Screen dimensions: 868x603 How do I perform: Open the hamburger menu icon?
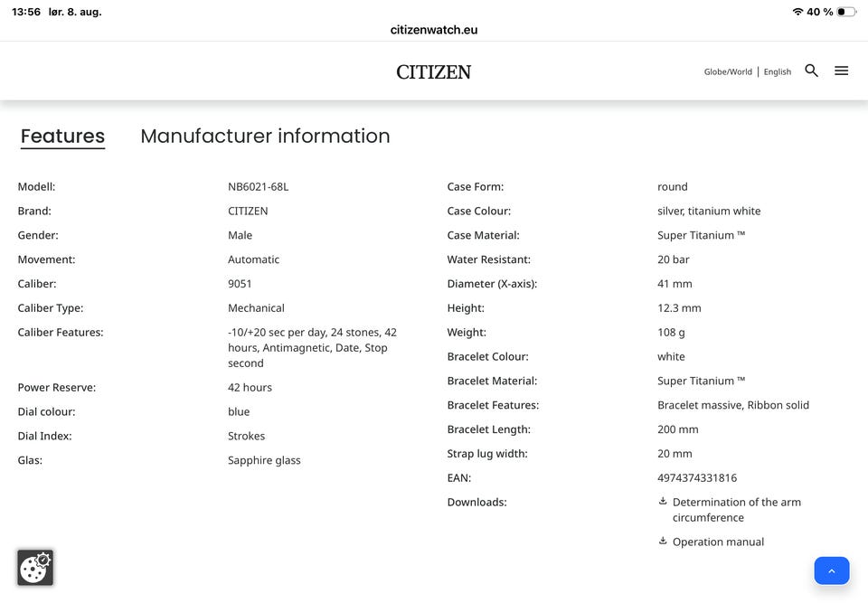pos(842,71)
